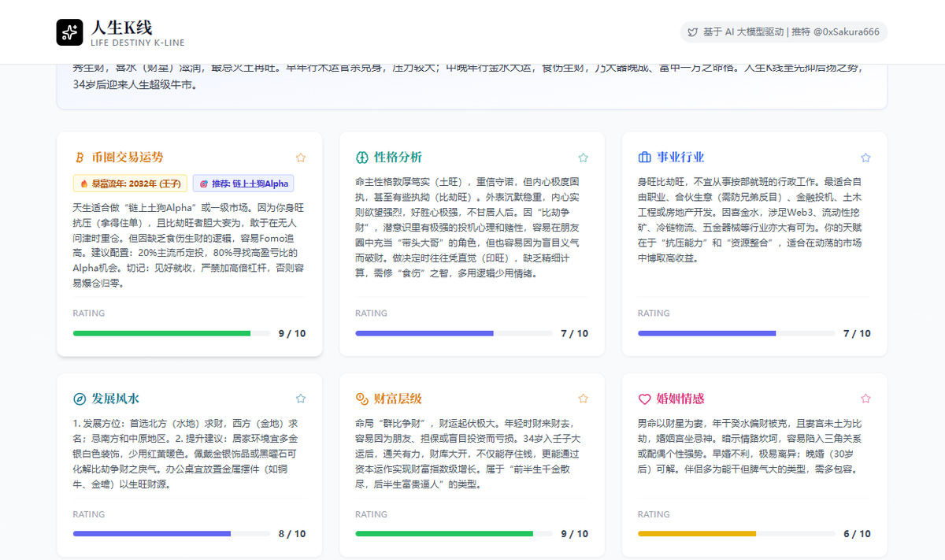Click the compass icon next to 发展风水
Screen dimensions: 945x560
79,399
